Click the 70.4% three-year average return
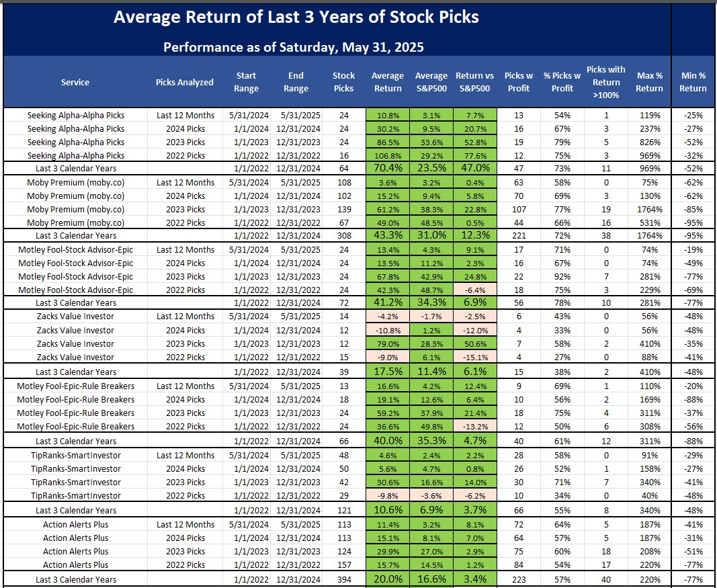Viewport: 717px width, 588px height. click(387, 168)
